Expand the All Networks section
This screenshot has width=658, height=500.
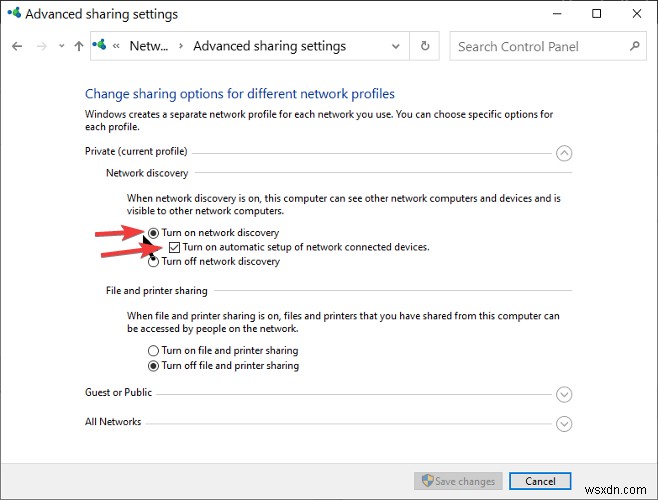pos(564,424)
